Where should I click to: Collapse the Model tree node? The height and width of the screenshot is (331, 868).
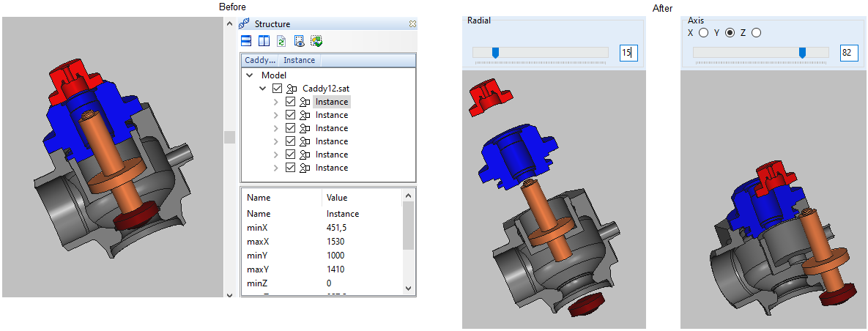pos(250,75)
